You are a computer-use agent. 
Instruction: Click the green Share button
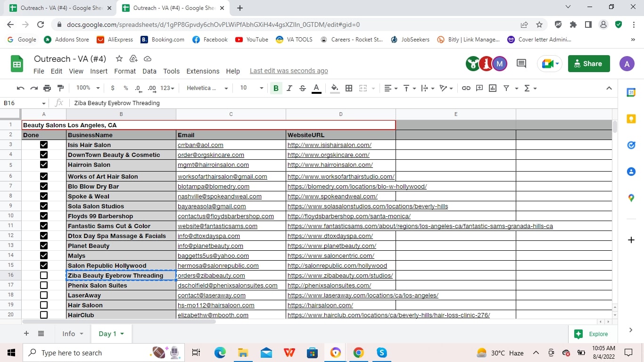pos(589,64)
